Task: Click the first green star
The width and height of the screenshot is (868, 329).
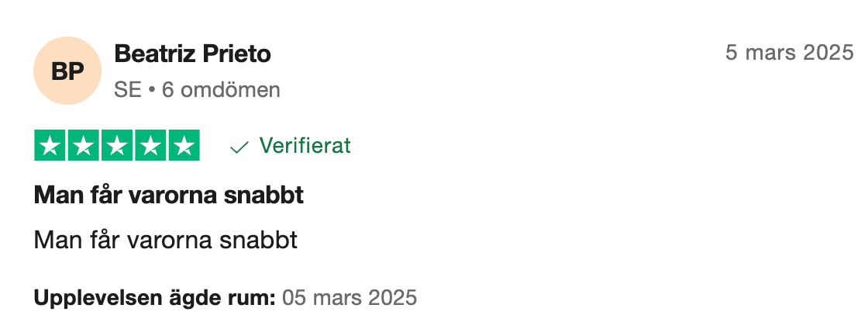Action: click(x=51, y=146)
